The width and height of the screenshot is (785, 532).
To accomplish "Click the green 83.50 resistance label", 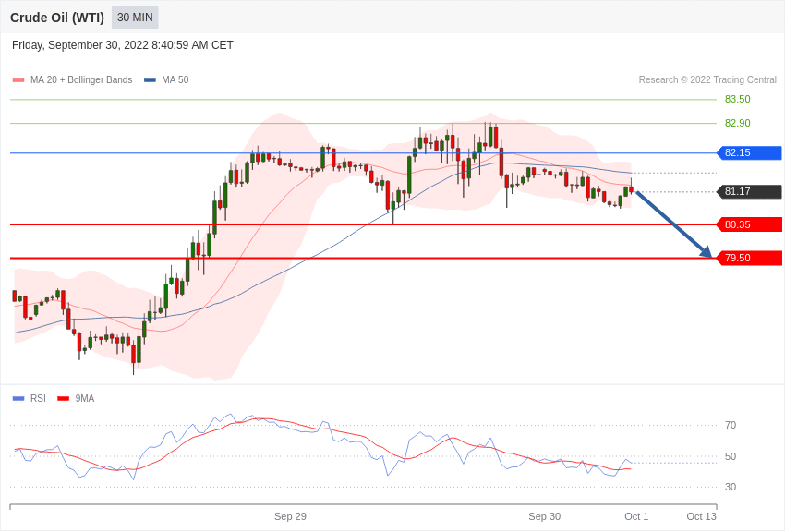I will pyautogui.click(x=737, y=100).
